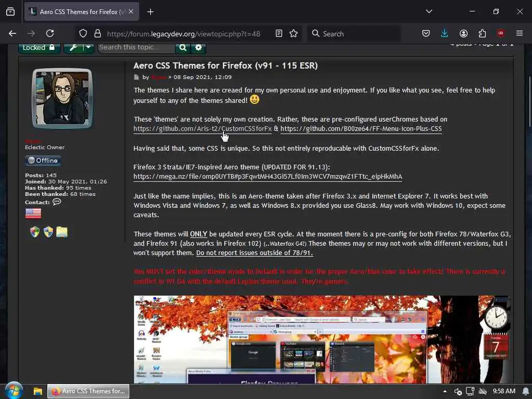The height and width of the screenshot is (399, 532).
Task: Click the contact speech bubble icon
Action: [57, 202]
